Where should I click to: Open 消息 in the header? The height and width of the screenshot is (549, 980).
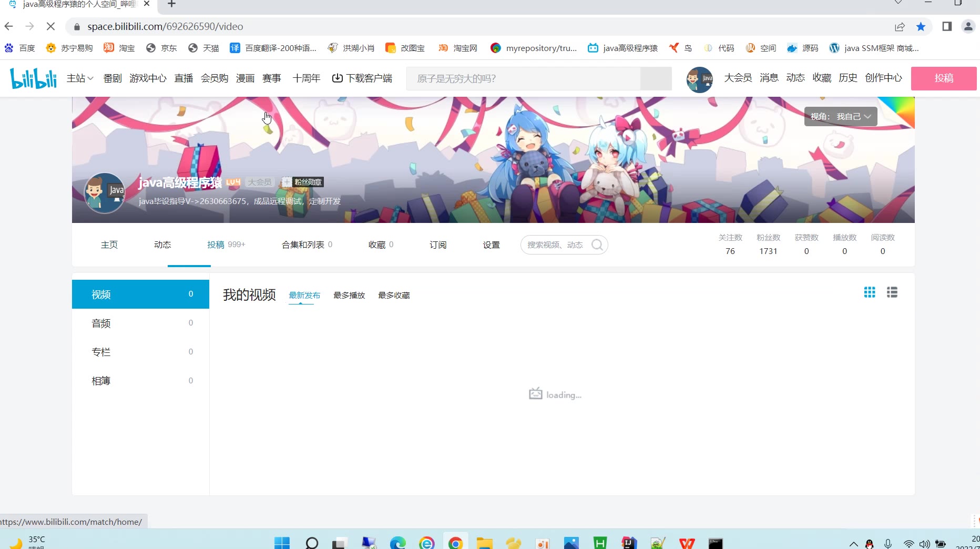769,78
